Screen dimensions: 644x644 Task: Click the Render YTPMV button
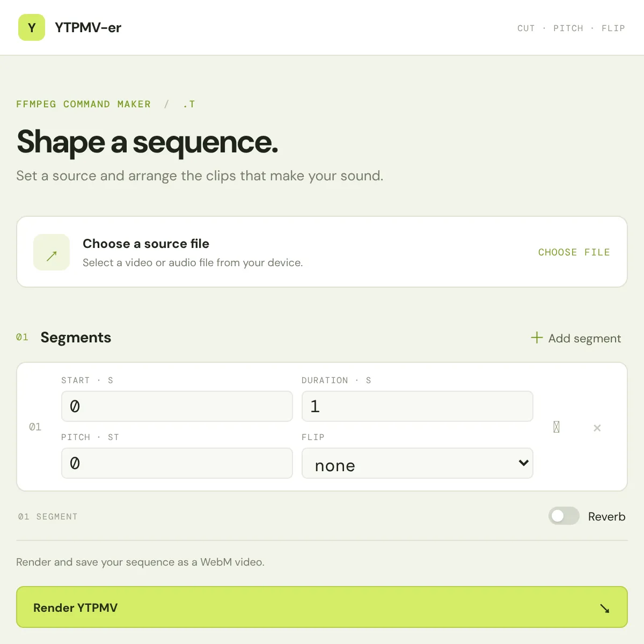click(322, 607)
